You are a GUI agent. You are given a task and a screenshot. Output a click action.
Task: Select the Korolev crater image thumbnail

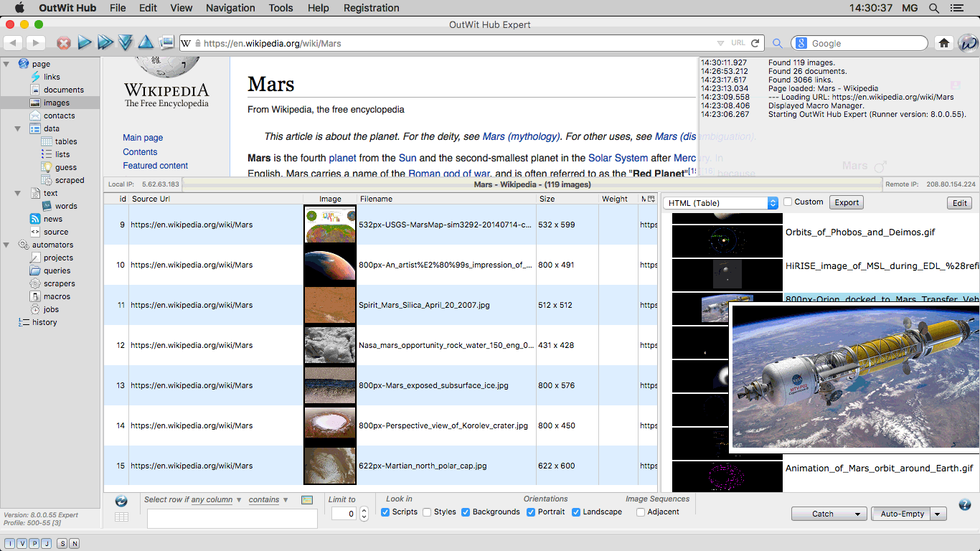coord(330,425)
